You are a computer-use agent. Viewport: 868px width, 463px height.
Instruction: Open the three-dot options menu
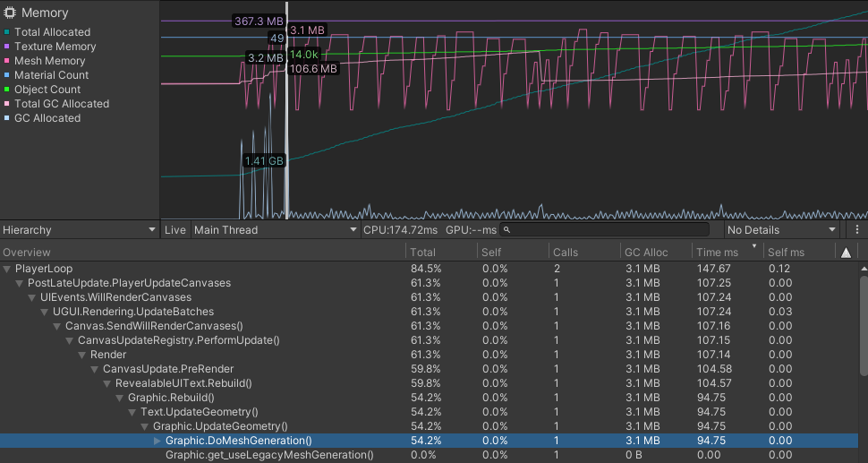[857, 230]
